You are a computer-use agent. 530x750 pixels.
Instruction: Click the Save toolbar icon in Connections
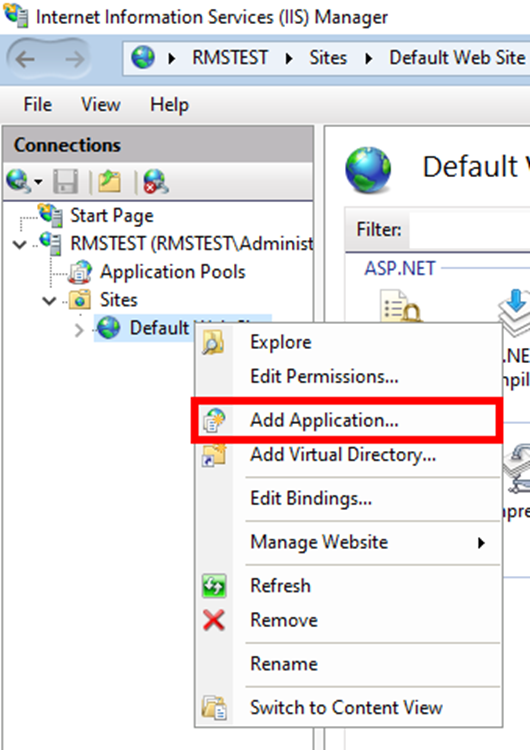(66, 181)
